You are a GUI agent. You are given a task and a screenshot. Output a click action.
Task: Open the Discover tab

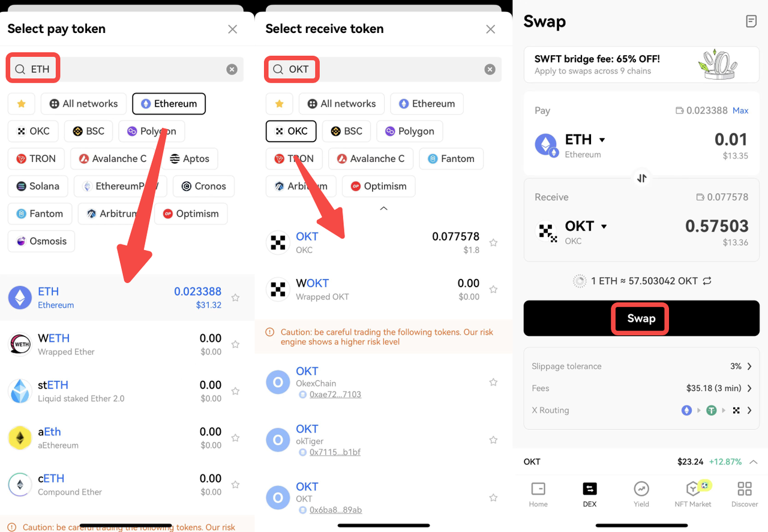click(x=745, y=494)
